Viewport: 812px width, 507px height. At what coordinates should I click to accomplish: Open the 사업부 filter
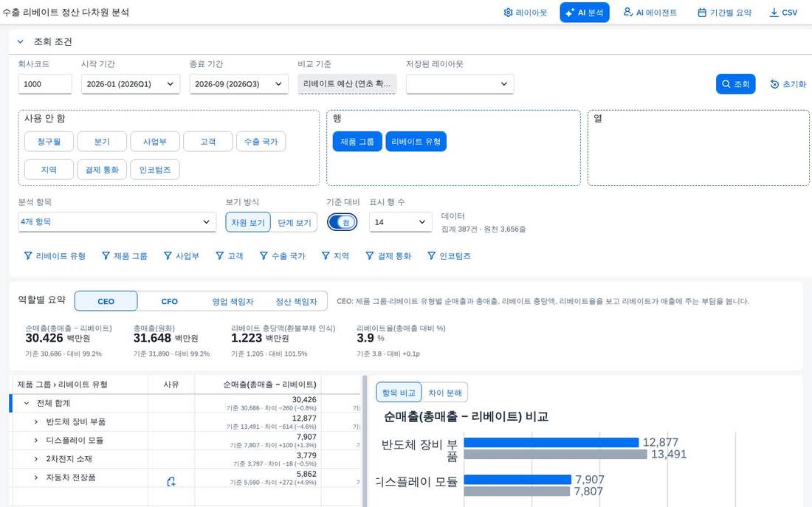[x=182, y=256]
